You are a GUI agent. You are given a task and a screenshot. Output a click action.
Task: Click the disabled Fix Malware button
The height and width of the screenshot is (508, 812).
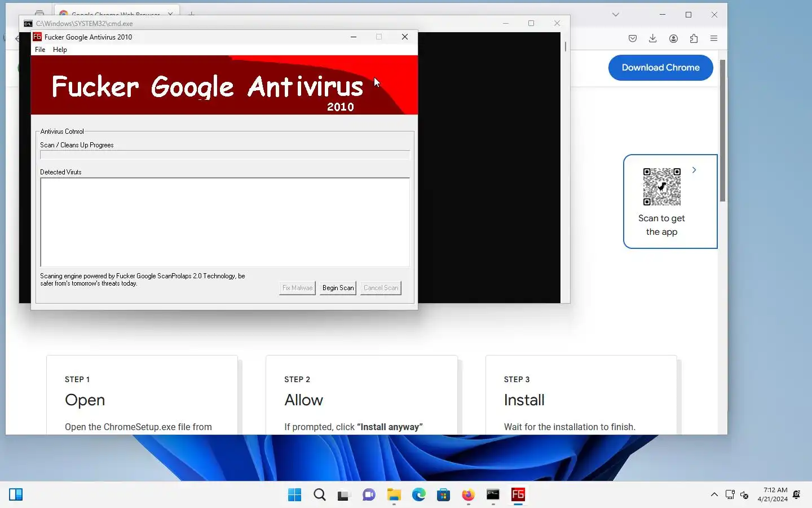(297, 288)
